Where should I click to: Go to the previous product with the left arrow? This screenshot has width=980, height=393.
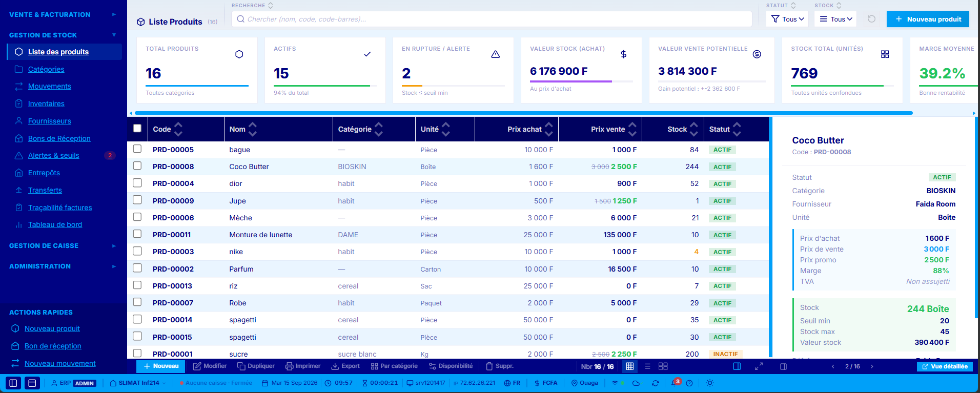tap(833, 366)
